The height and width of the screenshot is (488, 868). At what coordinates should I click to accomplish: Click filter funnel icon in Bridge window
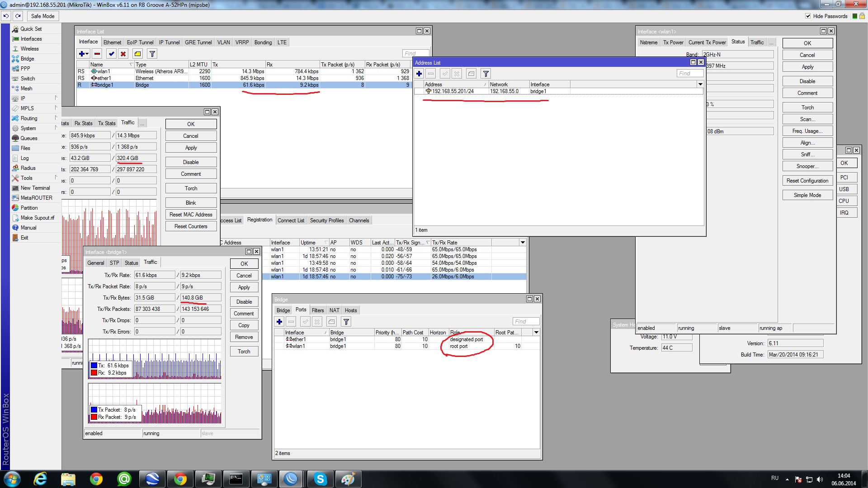(x=346, y=322)
